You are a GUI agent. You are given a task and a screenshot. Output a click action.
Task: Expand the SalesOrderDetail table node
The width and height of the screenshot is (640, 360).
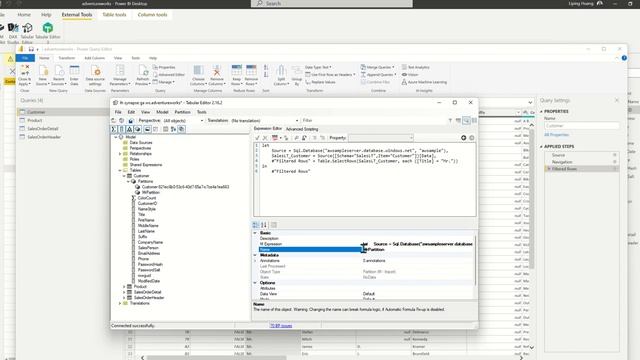point(124,292)
